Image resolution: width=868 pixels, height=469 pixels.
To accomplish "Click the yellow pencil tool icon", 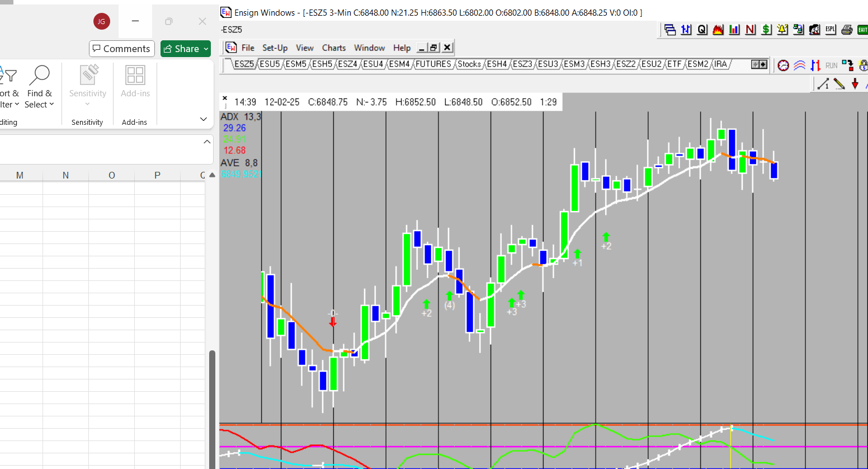I will 839,84.
